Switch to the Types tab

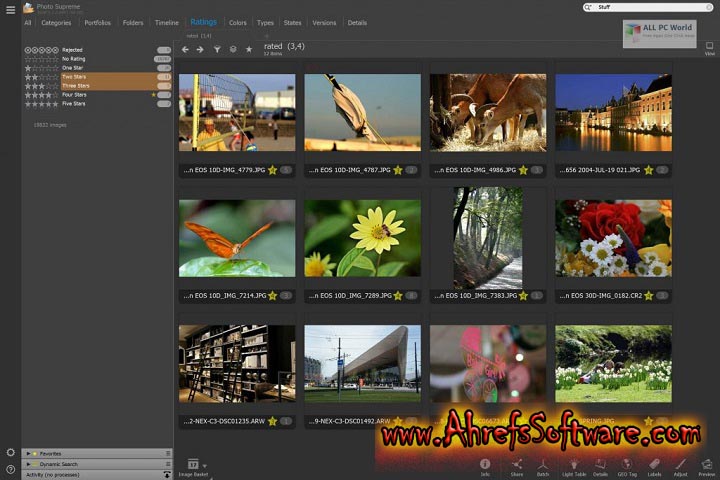pyautogui.click(x=265, y=23)
